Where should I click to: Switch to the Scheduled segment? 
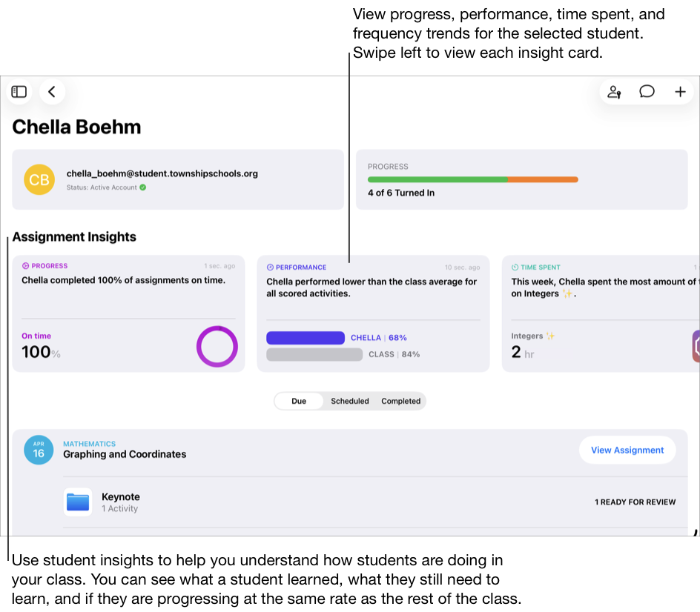coord(349,401)
